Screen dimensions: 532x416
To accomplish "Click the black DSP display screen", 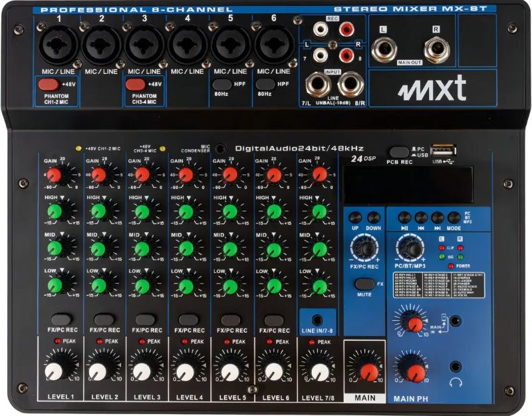I will [408, 185].
